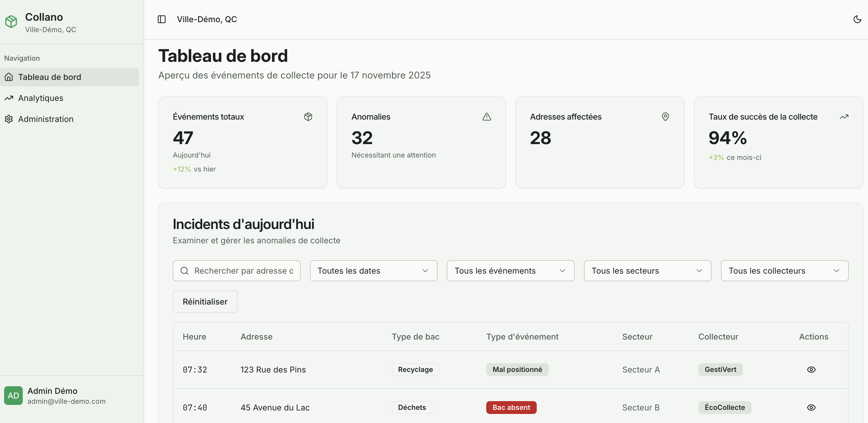This screenshot has height=423, width=868.
Task: Show details for 45 Avenue du Lac incident
Action: pyautogui.click(x=811, y=407)
